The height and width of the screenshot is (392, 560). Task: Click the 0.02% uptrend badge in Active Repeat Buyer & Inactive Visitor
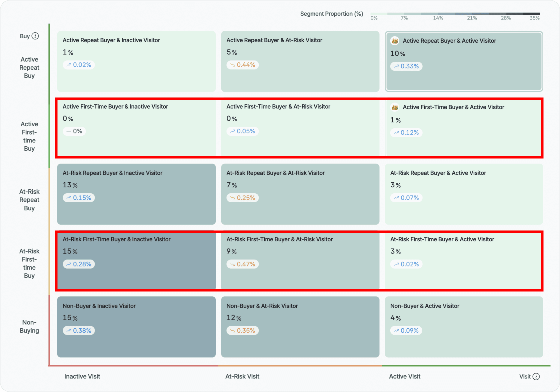click(79, 65)
